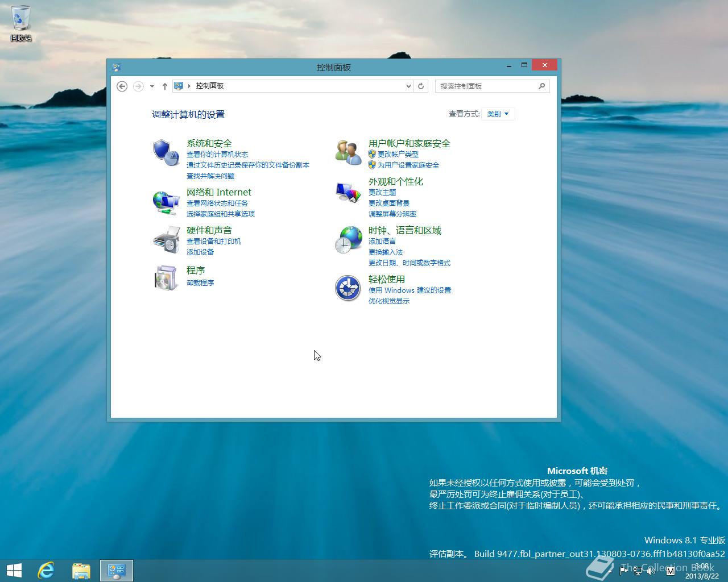Expand the address bar history dropdown
The image size is (728, 582).
408,86
